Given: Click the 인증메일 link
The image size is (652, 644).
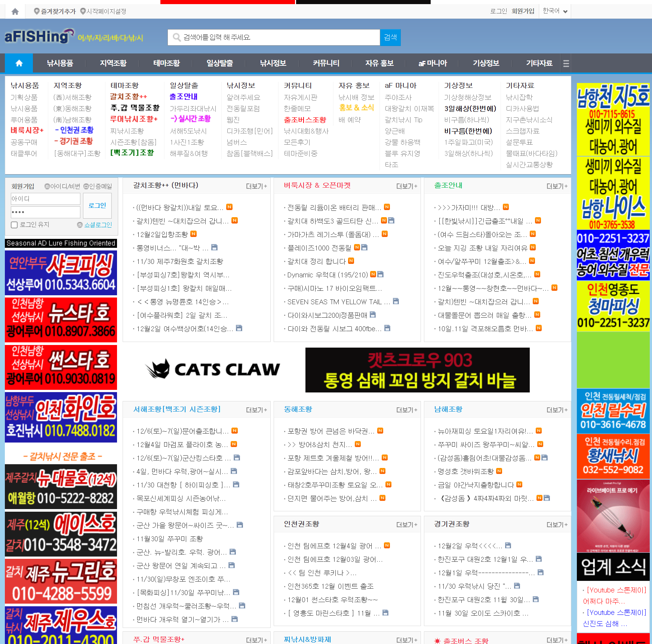Looking at the screenshot, I should 98,186.
